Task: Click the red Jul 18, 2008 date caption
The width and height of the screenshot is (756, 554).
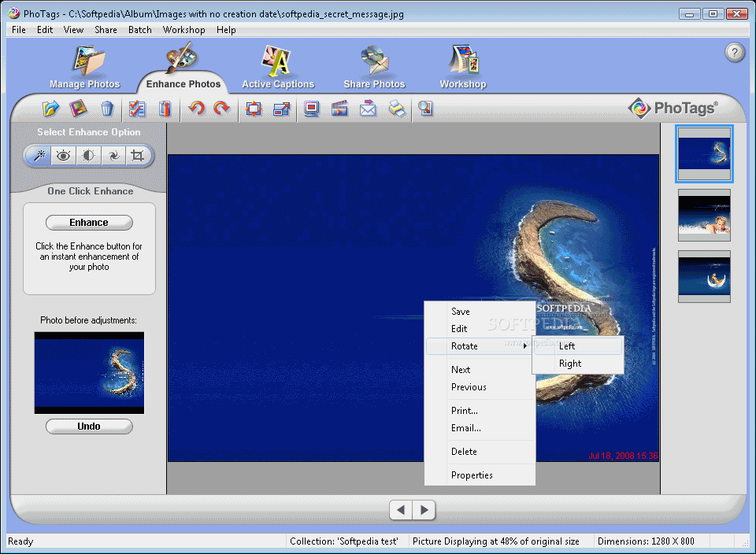Action: click(623, 456)
